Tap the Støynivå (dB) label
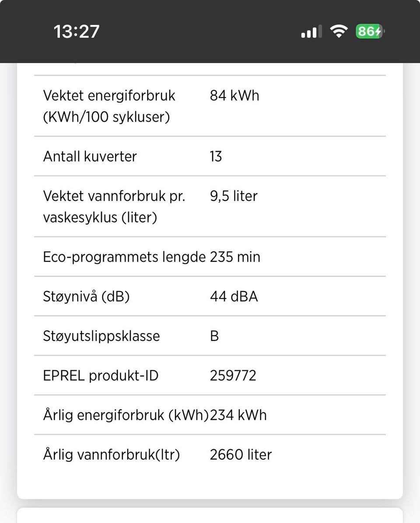This screenshot has height=523, width=420. click(86, 296)
